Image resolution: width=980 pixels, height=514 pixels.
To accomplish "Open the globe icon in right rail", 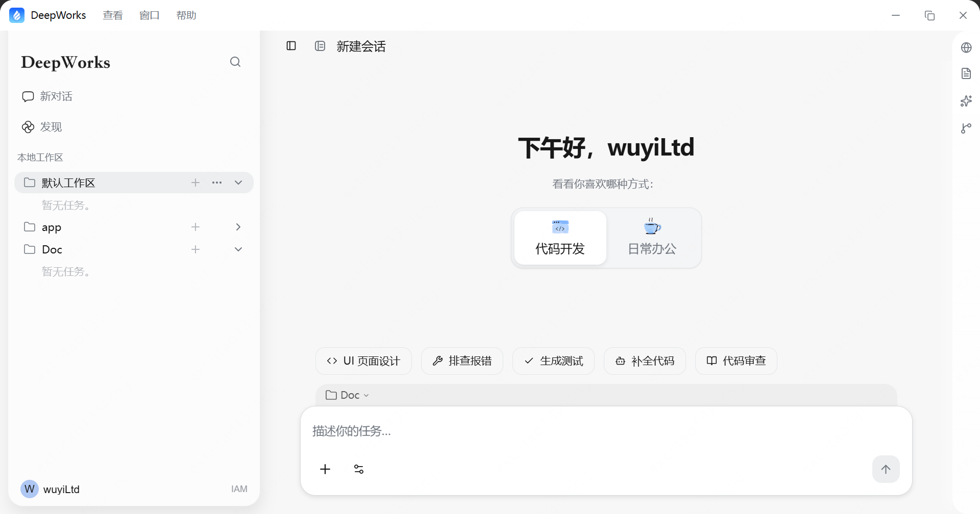I will (966, 47).
